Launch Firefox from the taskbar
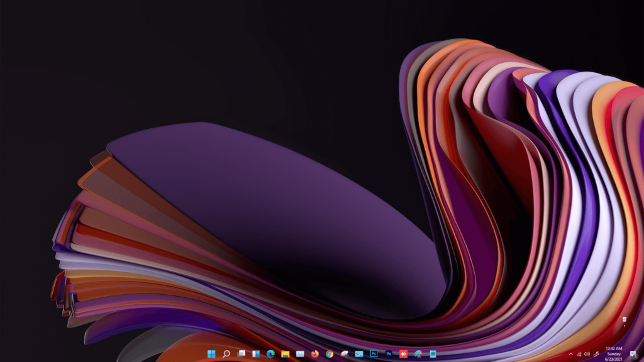This screenshot has width=644, height=362. click(315, 354)
